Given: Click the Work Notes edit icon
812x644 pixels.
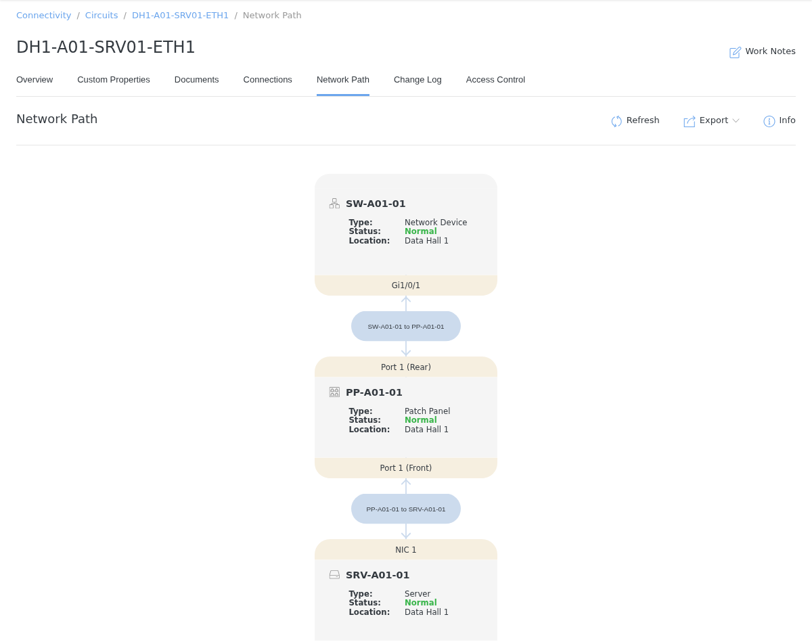Looking at the screenshot, I should 735,52.
